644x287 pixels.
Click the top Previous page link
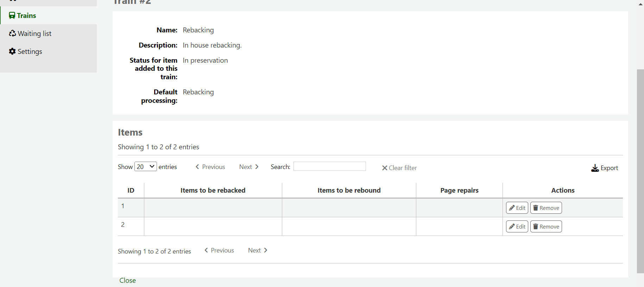coord(210,167)
